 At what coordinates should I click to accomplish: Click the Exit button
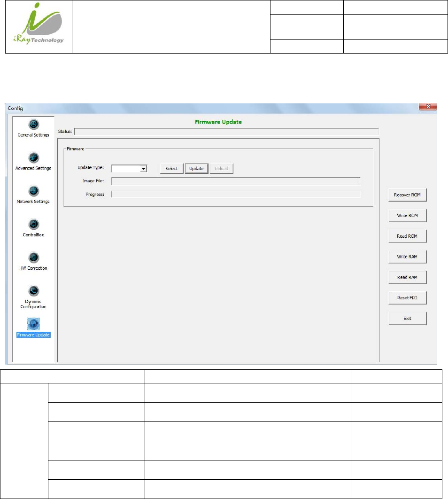[x=407, y=318]
